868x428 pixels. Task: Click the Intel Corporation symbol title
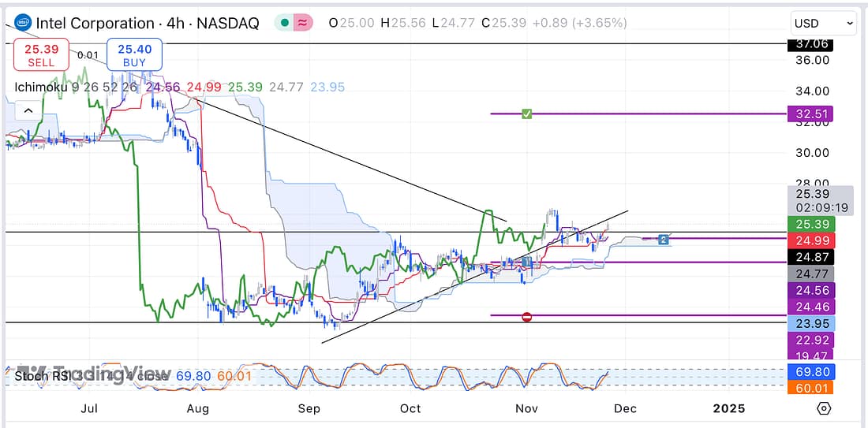pos(95,24)
